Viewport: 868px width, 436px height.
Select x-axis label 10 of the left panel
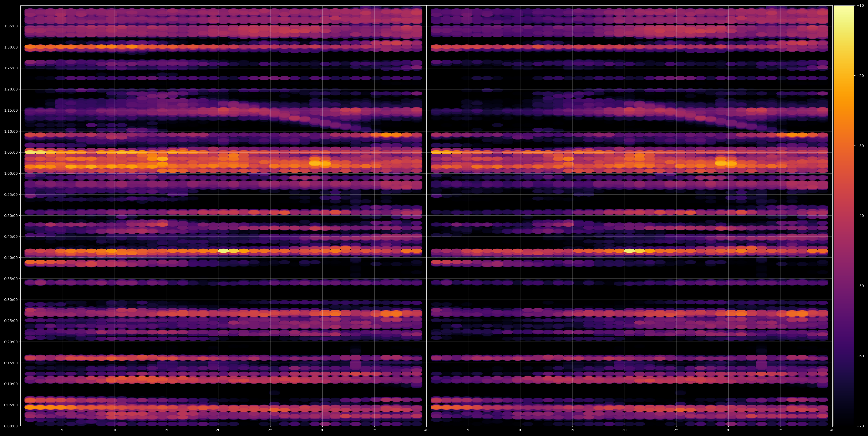tap(114, 430)
